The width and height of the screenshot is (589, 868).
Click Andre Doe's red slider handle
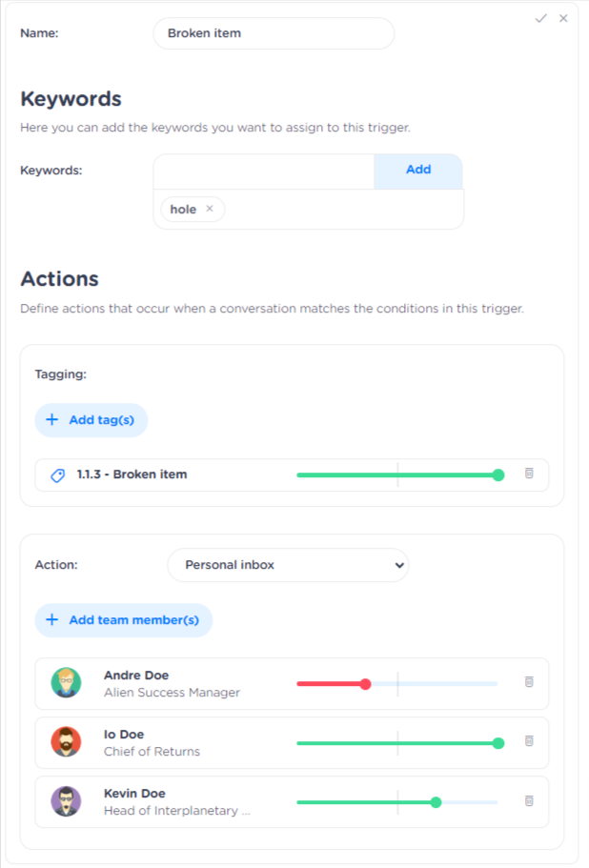(365, 683)
